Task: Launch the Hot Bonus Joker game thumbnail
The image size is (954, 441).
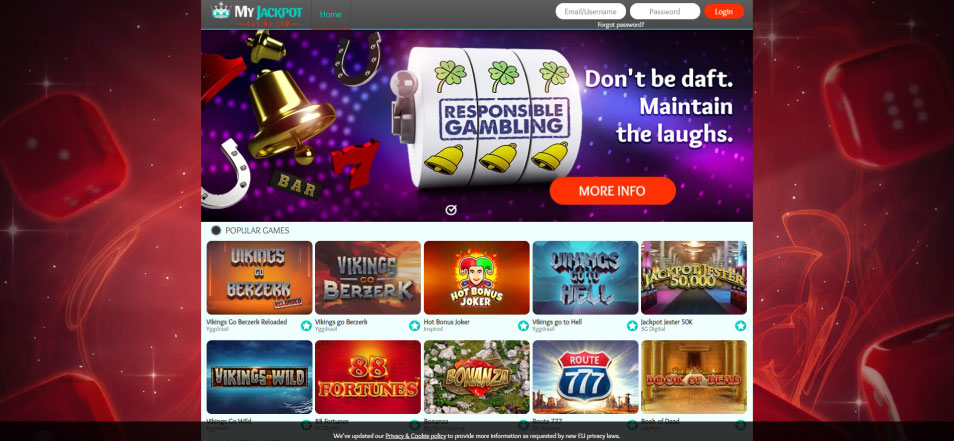Action: pos(476,277)
